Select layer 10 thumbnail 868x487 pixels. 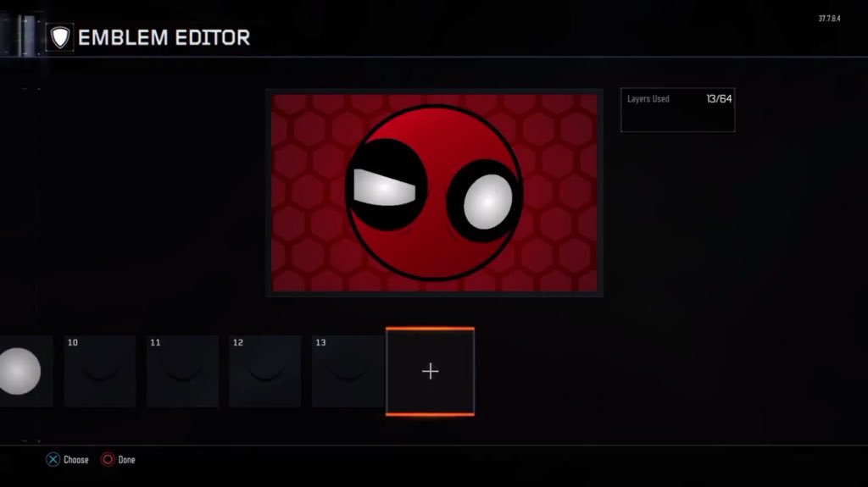pos(100,371)
